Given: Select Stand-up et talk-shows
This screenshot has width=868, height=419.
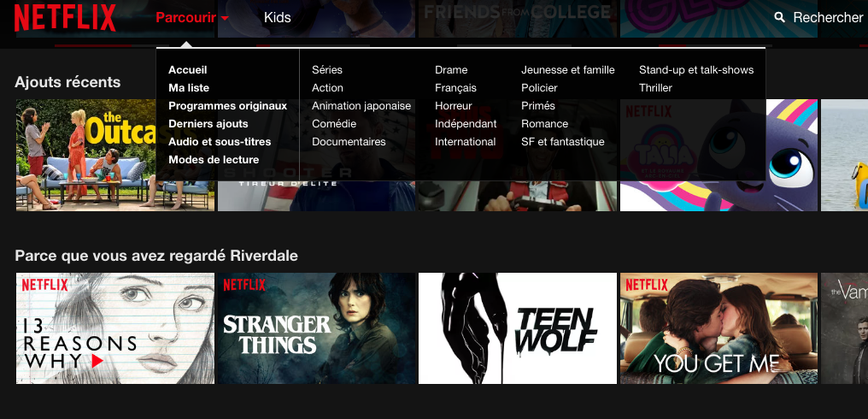Looking at the screenshot, I should [x=696, y=70].
